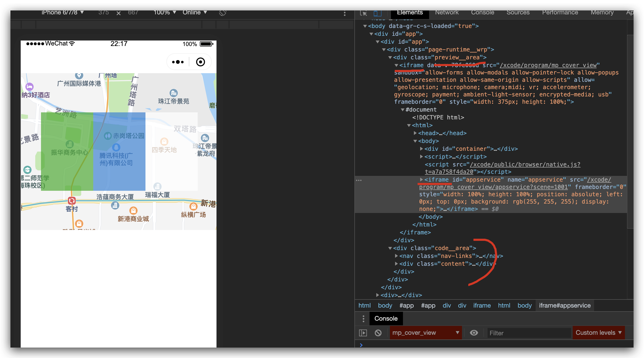644x358 pixels.
Task: Open the 100% zoom dropdown
Action: click(x=165, y=13)
